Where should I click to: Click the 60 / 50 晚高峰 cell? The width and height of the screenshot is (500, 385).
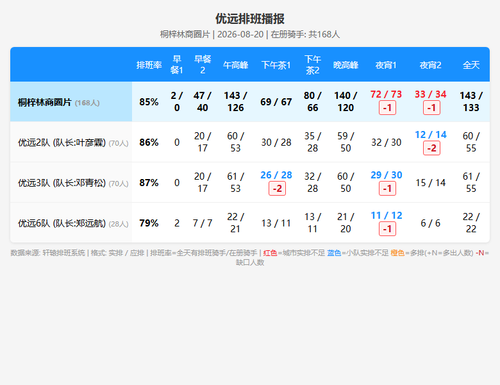point(345,182)
